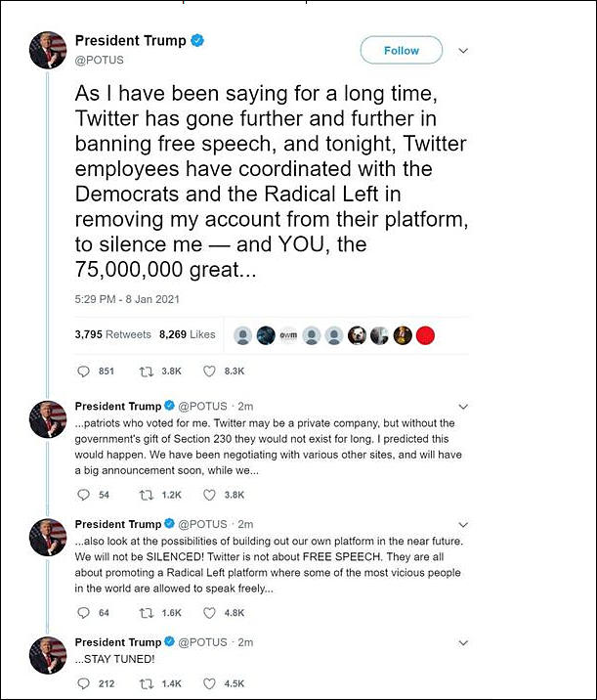Click the 5:29 PM - 8 Jan 2021 timestamp
Image resolution: width=597 pixels, height=700 pixels.
[x=127, y=299]
